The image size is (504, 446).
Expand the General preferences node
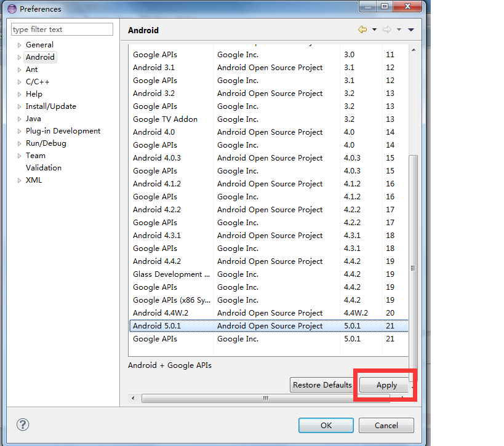point(19,45)
